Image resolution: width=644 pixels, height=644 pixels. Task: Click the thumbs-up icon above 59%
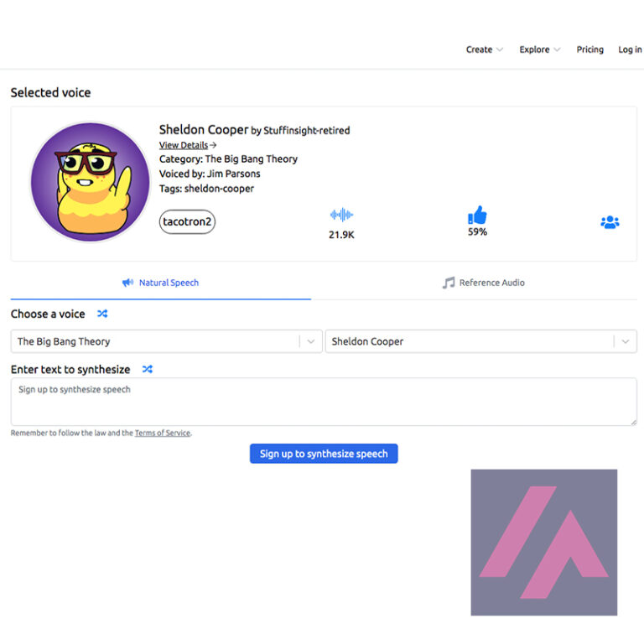tap(477, 215)
